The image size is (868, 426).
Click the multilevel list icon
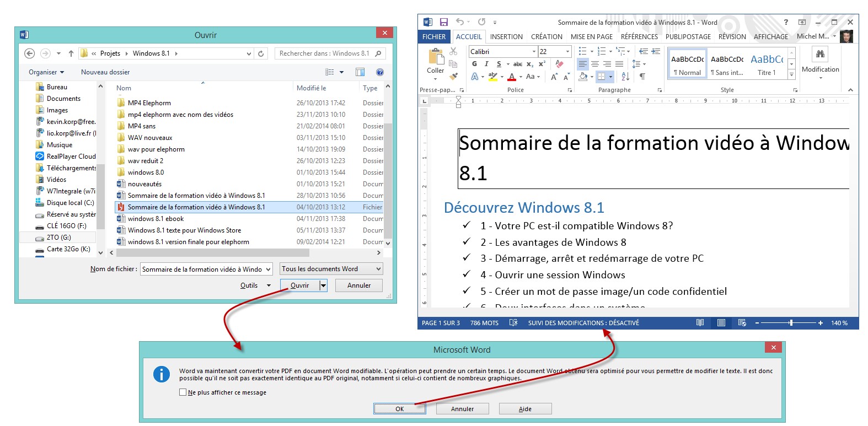[x=620, y=51]
